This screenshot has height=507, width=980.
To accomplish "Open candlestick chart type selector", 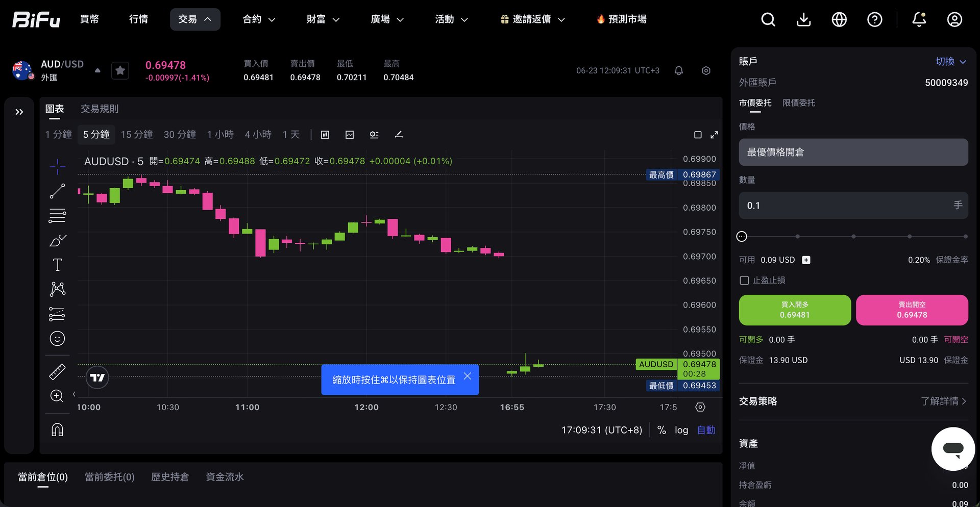I will tap(325, 135).
